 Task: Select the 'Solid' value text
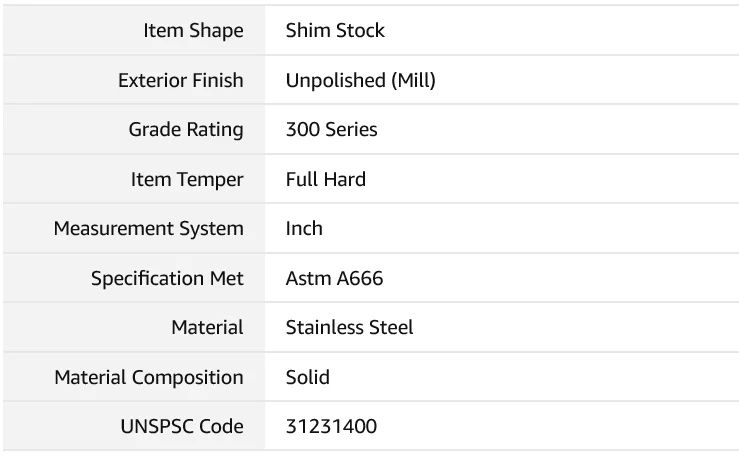[307, 378]
